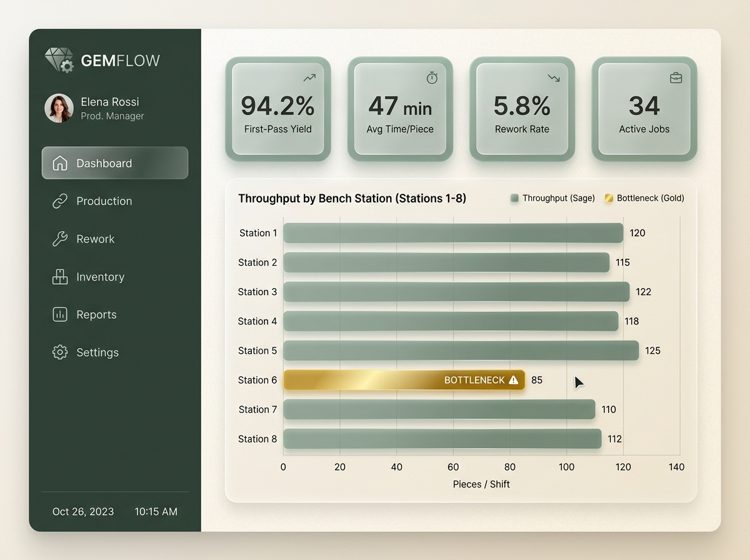Click the warning triangle on the bottleneck bar
Screen dimensions: 750x560
pos(514,380)
